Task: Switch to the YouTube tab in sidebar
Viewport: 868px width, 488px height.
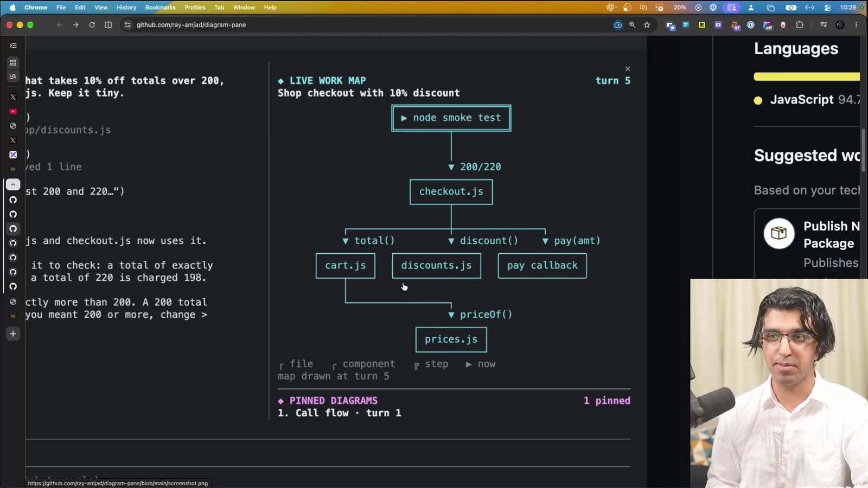Action: tap(13, 111)
